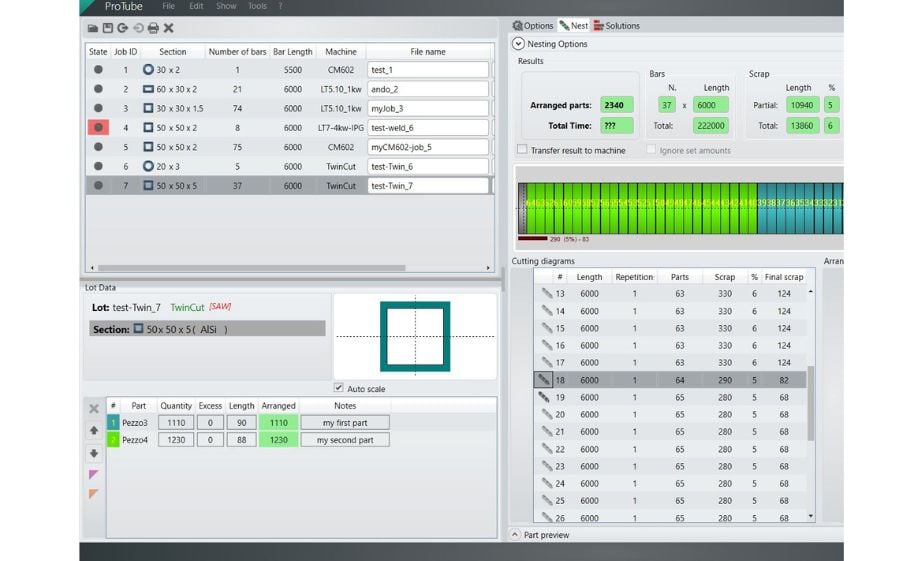Viewport: 923px width, 561px height.
Task: Open the Tools menu
Action: (x=257, y=6)
